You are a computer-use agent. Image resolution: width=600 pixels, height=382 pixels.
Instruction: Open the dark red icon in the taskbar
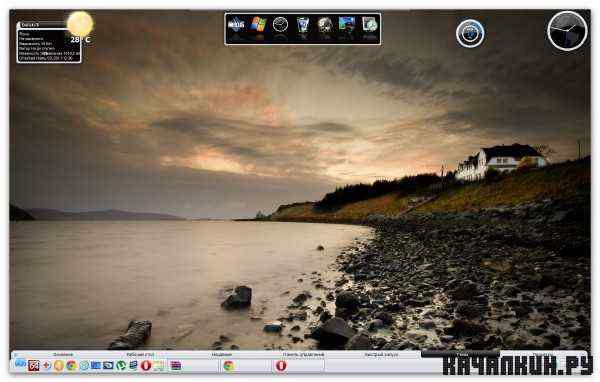(34, 366)
